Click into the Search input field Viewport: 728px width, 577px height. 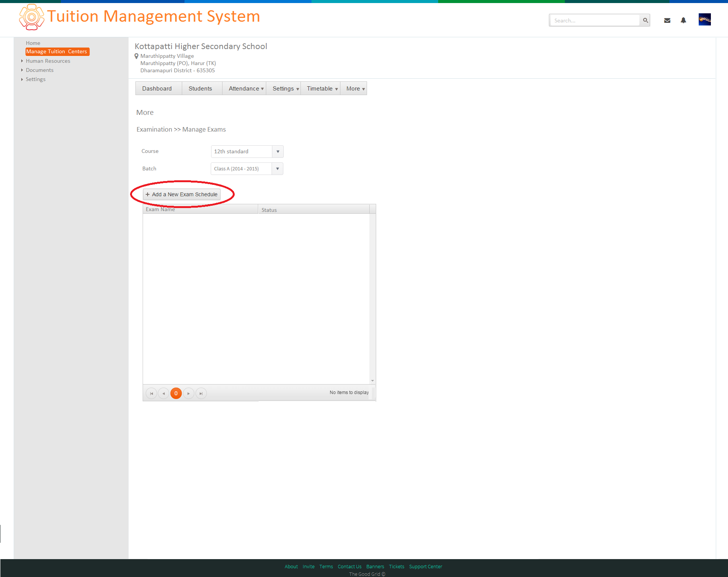(x=594, y=20)
